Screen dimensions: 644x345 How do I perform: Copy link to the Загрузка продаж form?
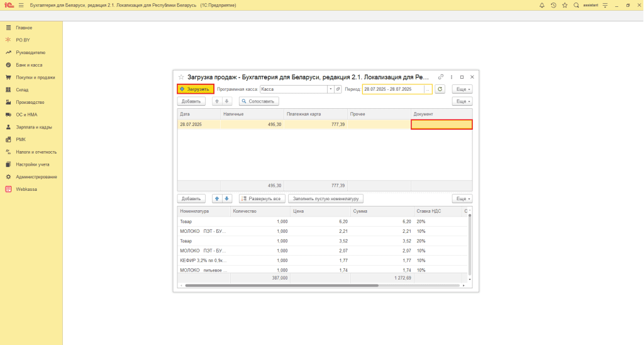click(441, 77)
